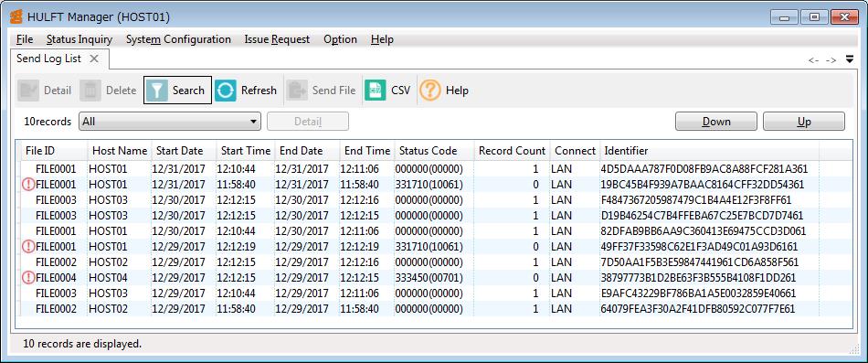The width and height of the screenshot is (868, 363).
Task: Sort by Identifier column header
Action: (x=710, y=151)
